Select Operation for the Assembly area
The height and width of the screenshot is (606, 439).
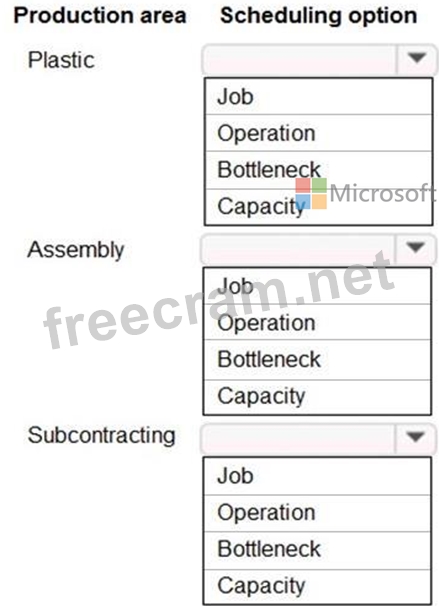(318, 322)
